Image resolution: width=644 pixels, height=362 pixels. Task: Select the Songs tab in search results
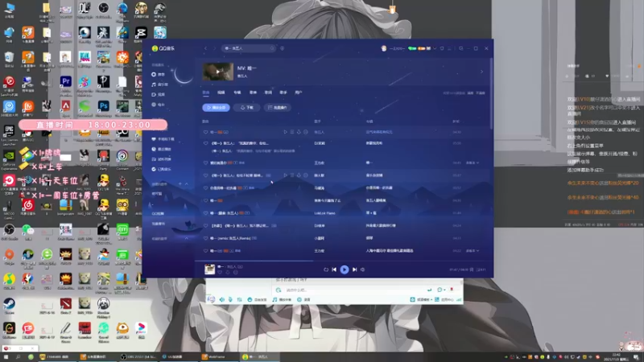pyautogui.click(x=206, y=93)
